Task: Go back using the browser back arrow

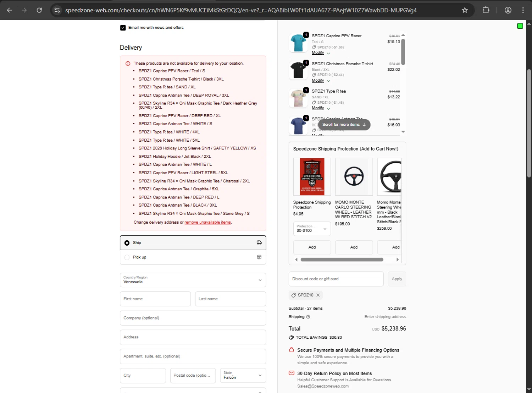Action: click(10, 10)
